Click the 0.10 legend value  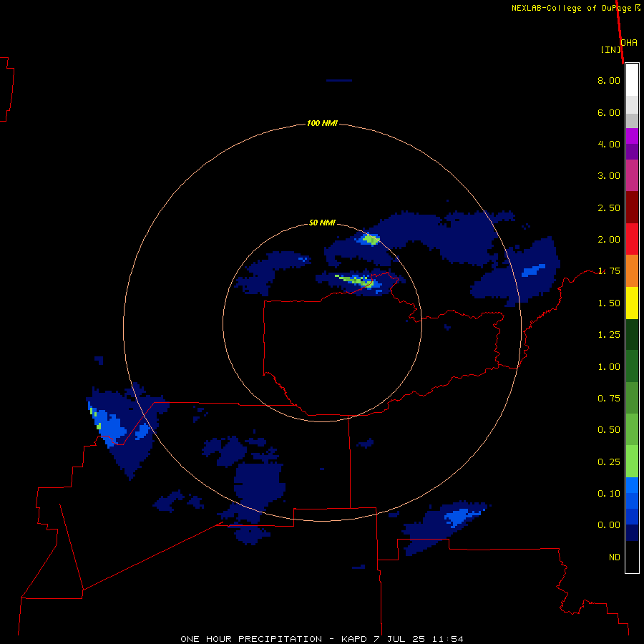[x=609, y=494]
